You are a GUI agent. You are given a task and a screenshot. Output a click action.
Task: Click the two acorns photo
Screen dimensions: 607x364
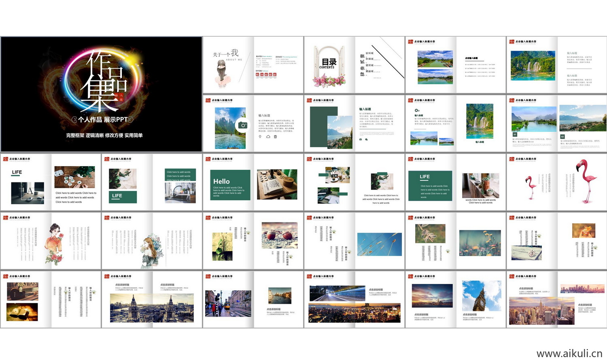click(x=279, y=235)
